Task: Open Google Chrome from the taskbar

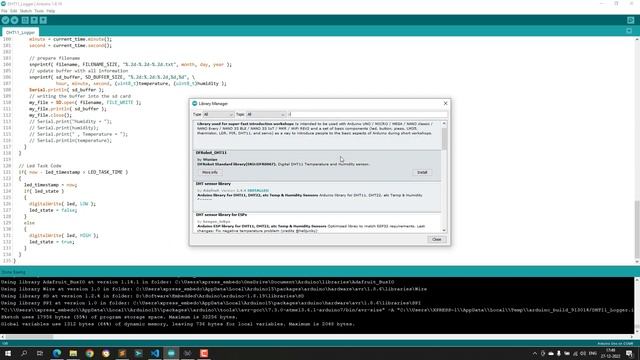Action: (89, 353)
